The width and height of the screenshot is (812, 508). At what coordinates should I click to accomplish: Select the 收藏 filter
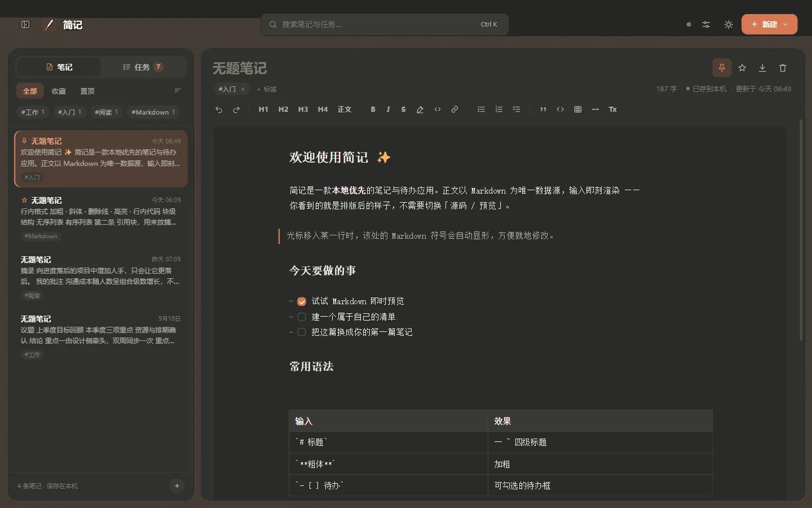click(59, 91)
